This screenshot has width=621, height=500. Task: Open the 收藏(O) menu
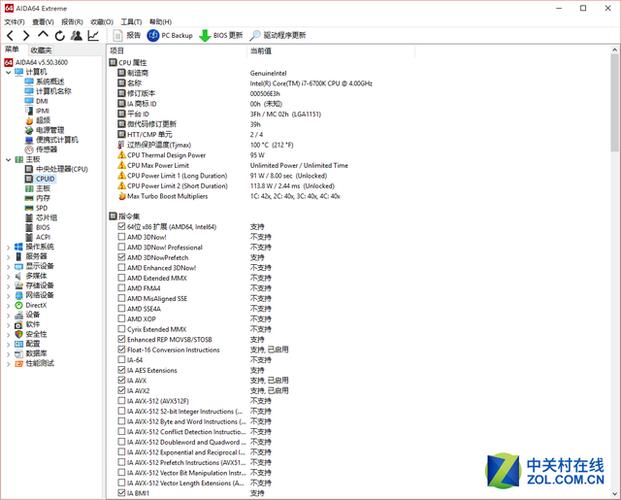click(102, 21)
